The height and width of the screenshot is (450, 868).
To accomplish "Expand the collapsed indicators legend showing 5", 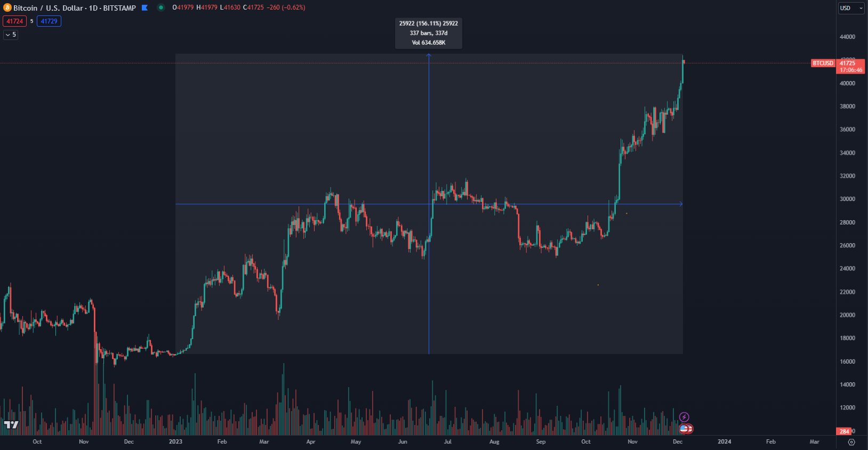I will [x=11, y=35].
